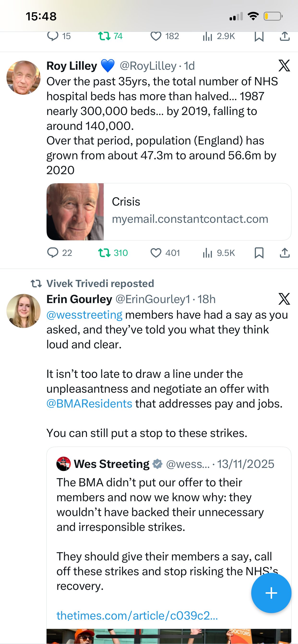Open the @wesstreeting mention link

(x=84, y=315)
